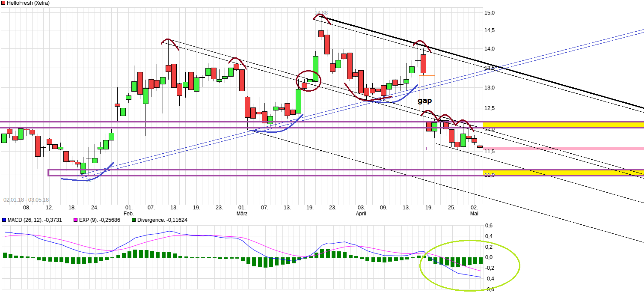This screenshot has width=644, height=298.
Task: Click the blue MACD legend square
Action: (x=4, y=220)
